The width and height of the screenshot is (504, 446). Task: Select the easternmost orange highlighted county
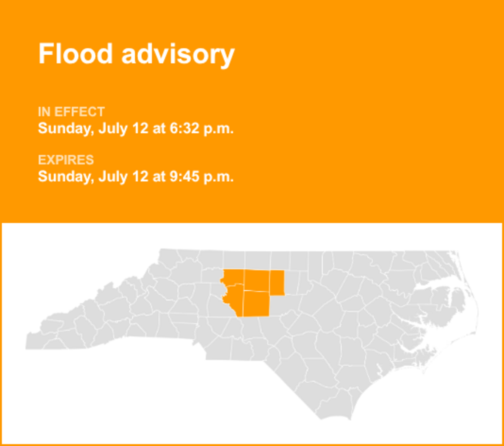point(277,282)
